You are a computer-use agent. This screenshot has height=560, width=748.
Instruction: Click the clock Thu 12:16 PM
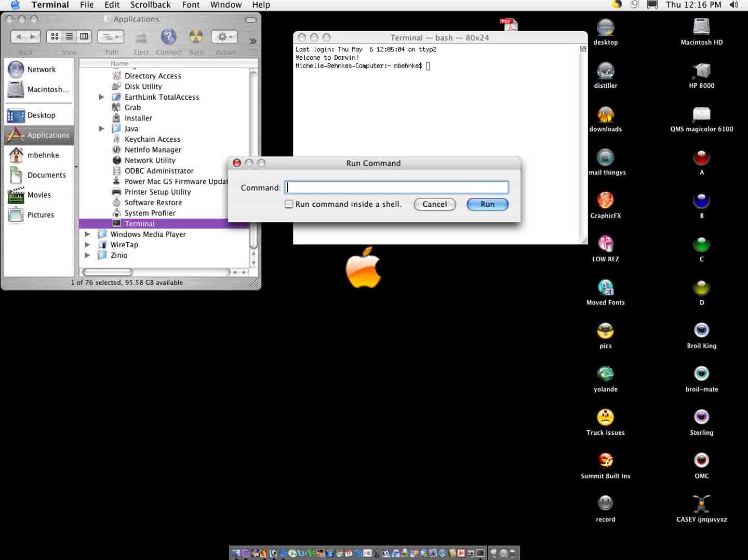693,5
